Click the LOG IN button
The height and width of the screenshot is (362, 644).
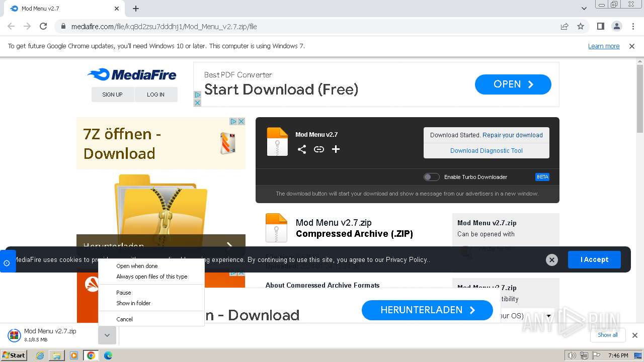pyautogui.click(x=155, y=95)
